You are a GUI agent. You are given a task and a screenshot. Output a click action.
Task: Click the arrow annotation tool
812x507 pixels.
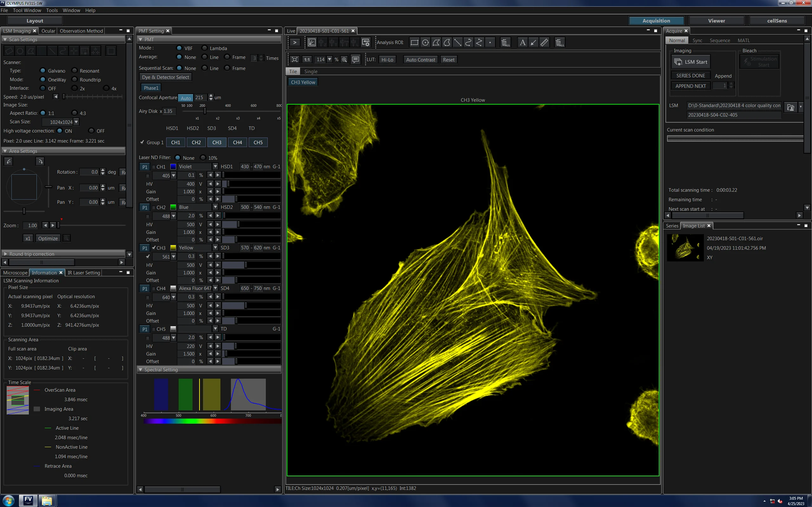point(533,42)
